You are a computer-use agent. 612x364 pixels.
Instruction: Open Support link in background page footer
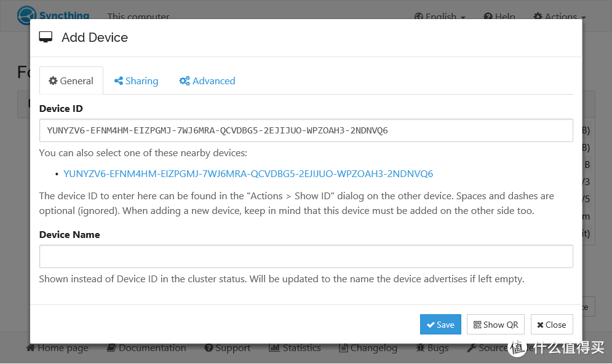pyautogui.click(x=228, y=347)
